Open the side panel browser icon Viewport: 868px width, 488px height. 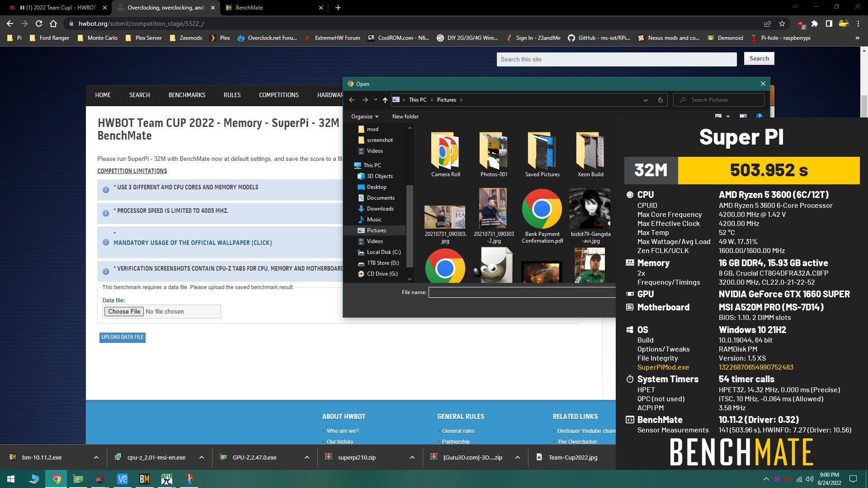829,23
